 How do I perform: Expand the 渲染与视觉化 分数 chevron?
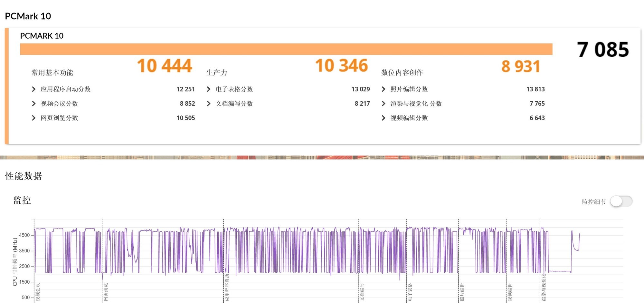click(x=384, y=103)
